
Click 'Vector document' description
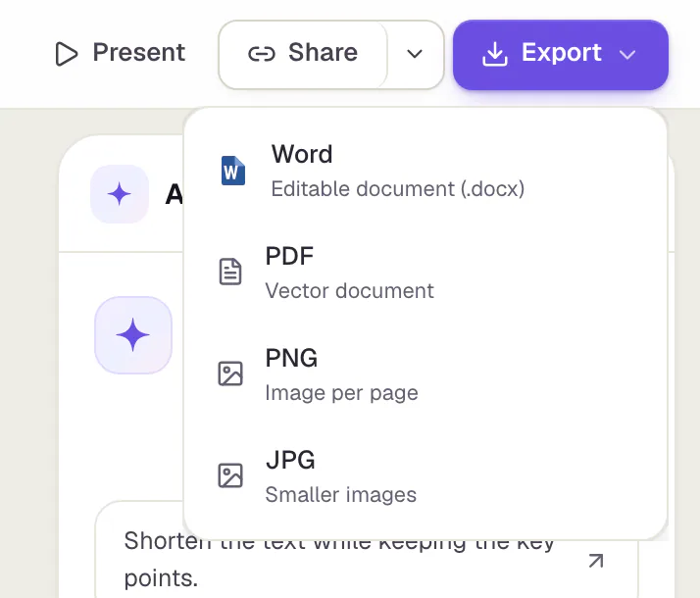tap(349, 291)
